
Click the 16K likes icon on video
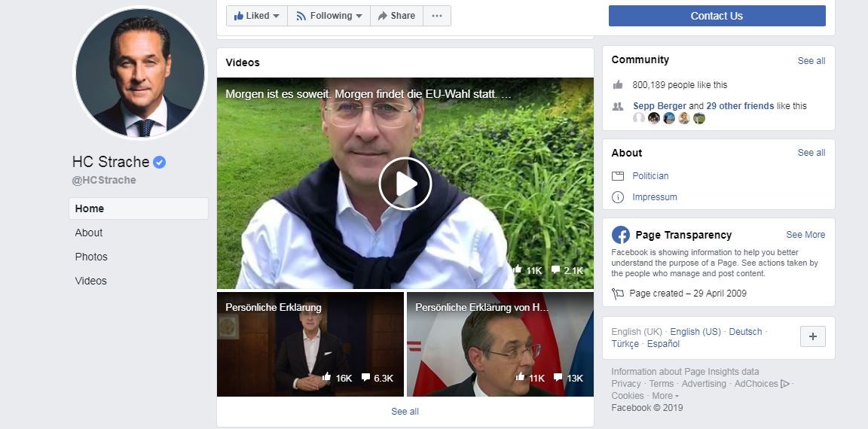(327, 377)
